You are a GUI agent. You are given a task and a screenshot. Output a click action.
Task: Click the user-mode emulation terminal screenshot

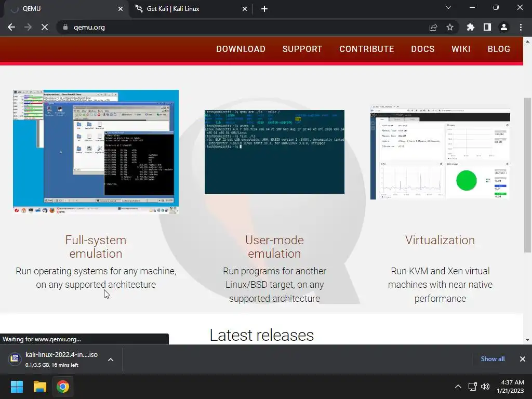[x=274, y=152]
